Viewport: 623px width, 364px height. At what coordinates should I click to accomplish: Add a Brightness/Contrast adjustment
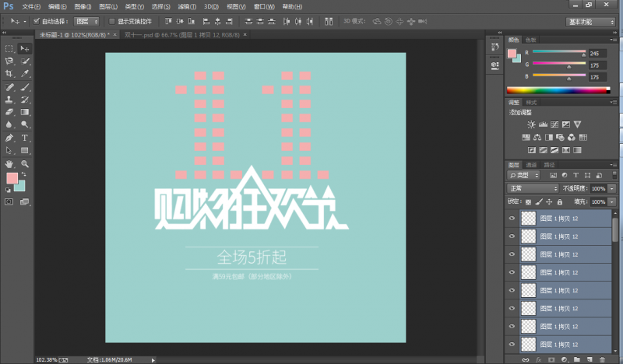click(x=531, y=124)
